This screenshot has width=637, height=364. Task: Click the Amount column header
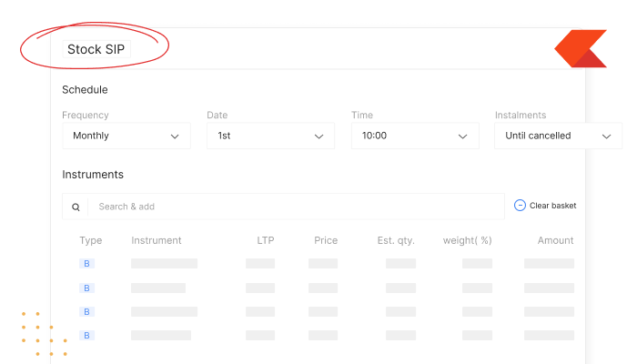click(x=555, y=240)
